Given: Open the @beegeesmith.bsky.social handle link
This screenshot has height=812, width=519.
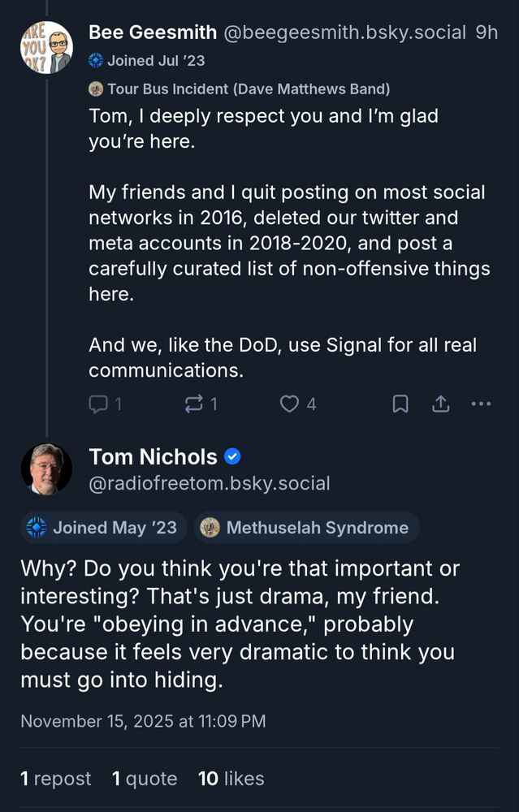Looking at the screenshot, I should click(x=344, y=32).
